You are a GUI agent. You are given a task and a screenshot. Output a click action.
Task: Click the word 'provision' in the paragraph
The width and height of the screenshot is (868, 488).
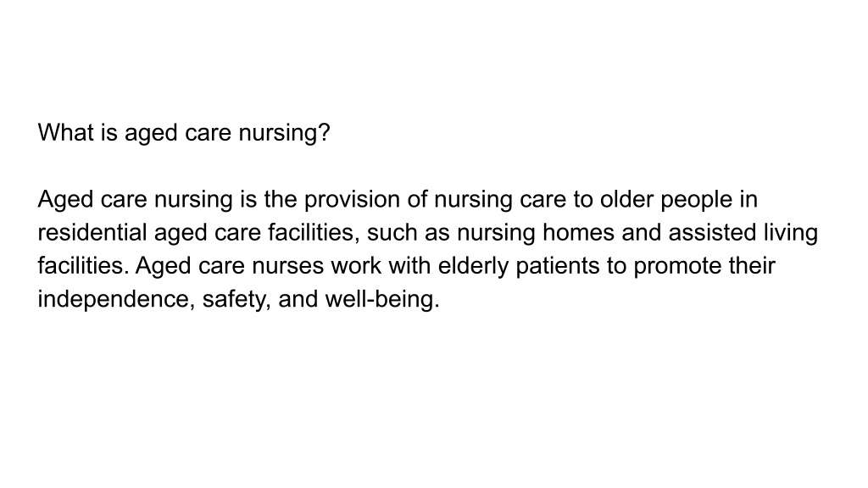coord(352,200)
